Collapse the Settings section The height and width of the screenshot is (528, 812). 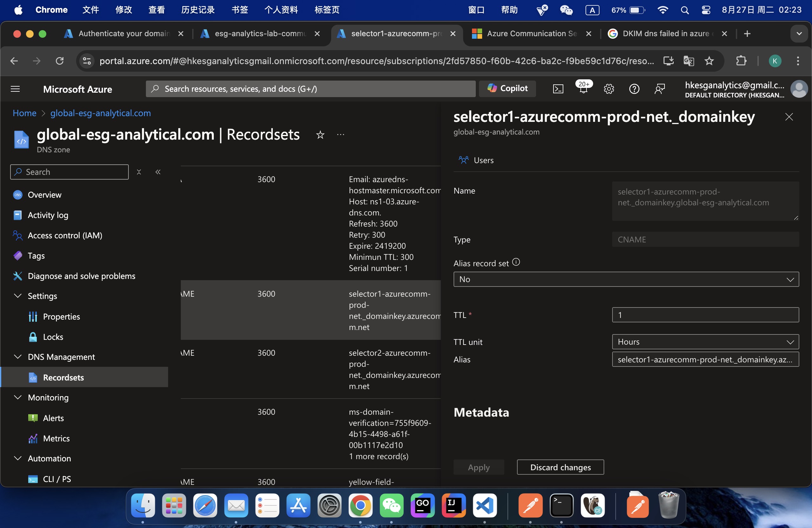coord(18,296)
